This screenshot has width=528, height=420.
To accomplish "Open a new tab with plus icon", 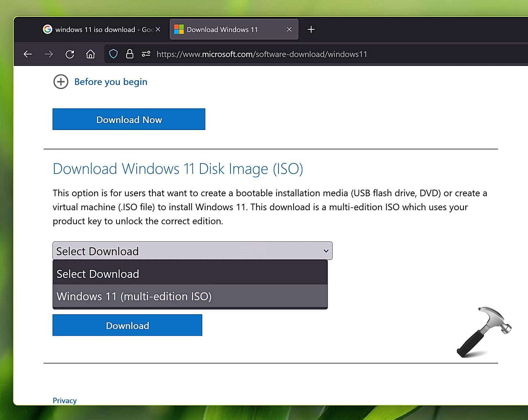I will (x=311, y=29).
